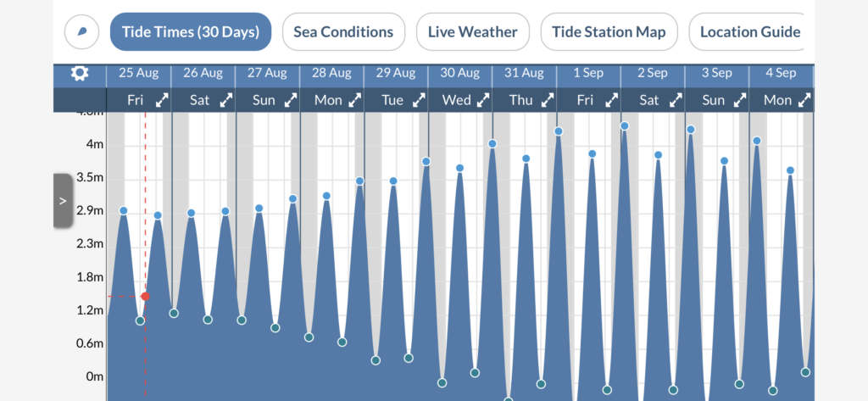Click the red current tide marker
Screen dimensions: 868x401
[145, 297]
